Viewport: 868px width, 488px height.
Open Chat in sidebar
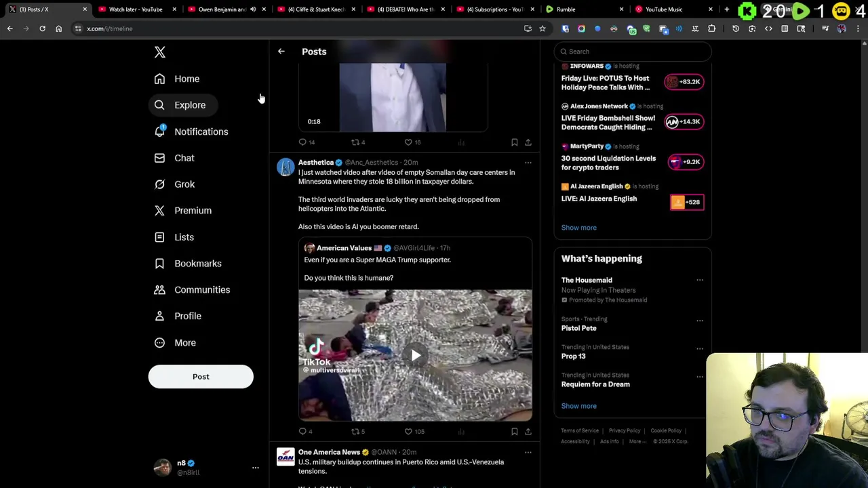coord(174,158)
